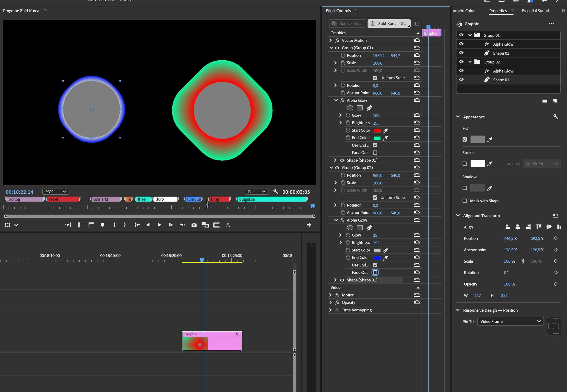Switch to the Essential Sound tab
The width and height of the screenshot is (567, 392).
(535, 11)
